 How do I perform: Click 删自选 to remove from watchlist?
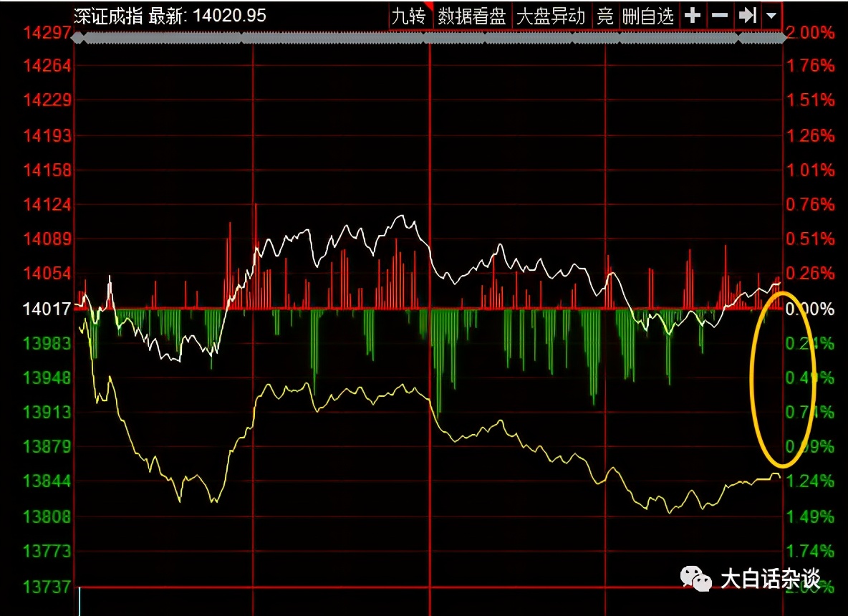(648, 16)
